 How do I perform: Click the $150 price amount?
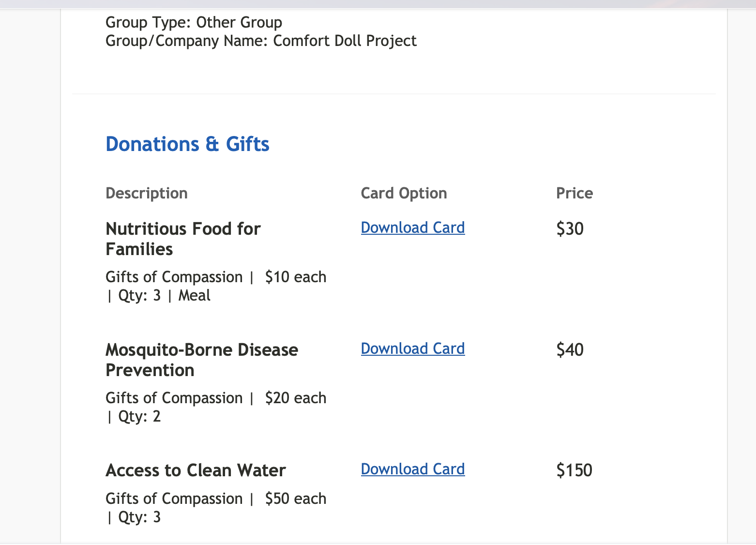pyautogui.click(x=574, y=470)
